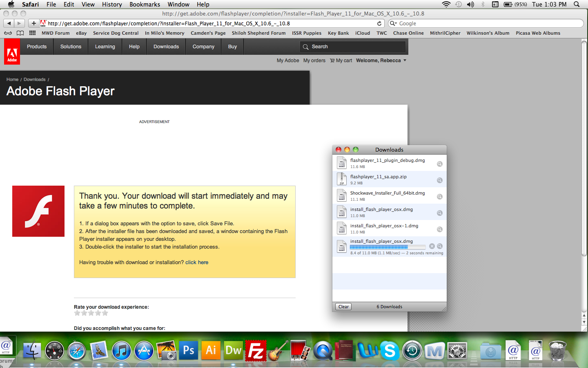
Task: Open the Window menu
Action: [x=178, y=4]
